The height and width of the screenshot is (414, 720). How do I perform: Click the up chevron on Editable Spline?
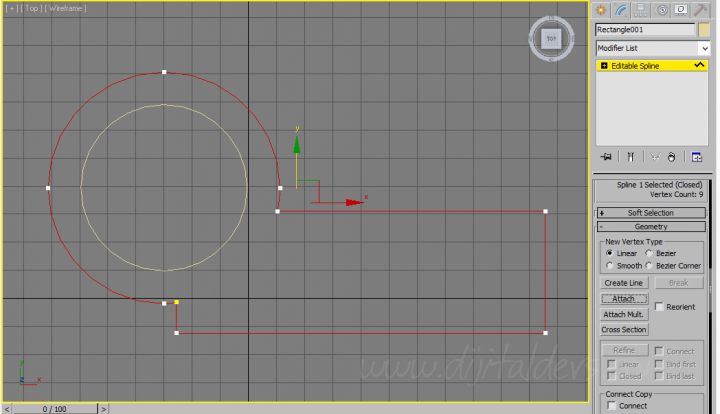(x=699, y=65)
